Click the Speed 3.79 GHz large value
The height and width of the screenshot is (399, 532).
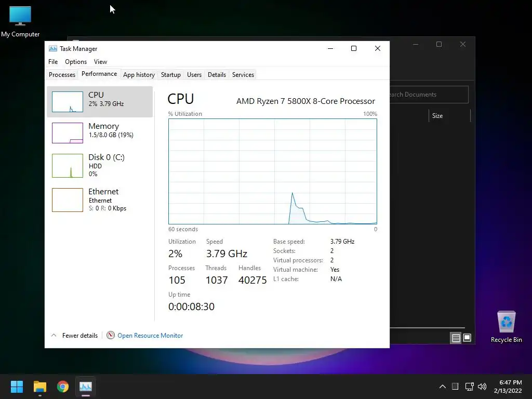[227, 254]
